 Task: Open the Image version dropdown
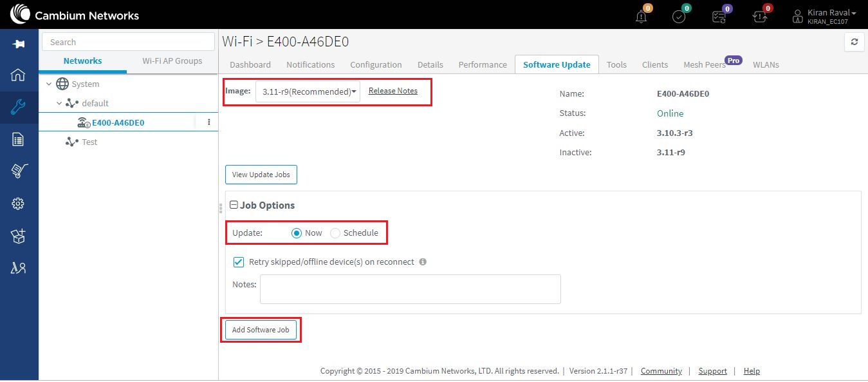308,91
